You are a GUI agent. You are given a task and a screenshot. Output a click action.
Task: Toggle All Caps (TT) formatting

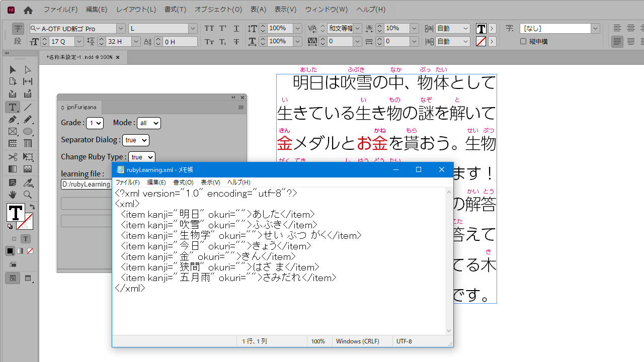point(209,29)
